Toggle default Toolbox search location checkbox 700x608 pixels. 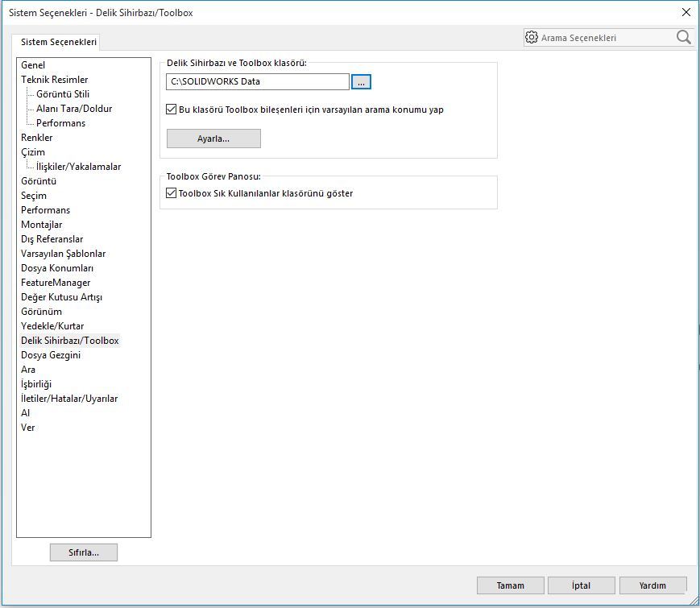171,110
